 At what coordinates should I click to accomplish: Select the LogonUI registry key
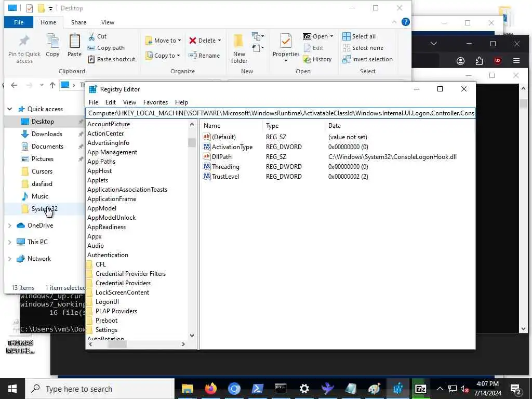coord(107,302)
